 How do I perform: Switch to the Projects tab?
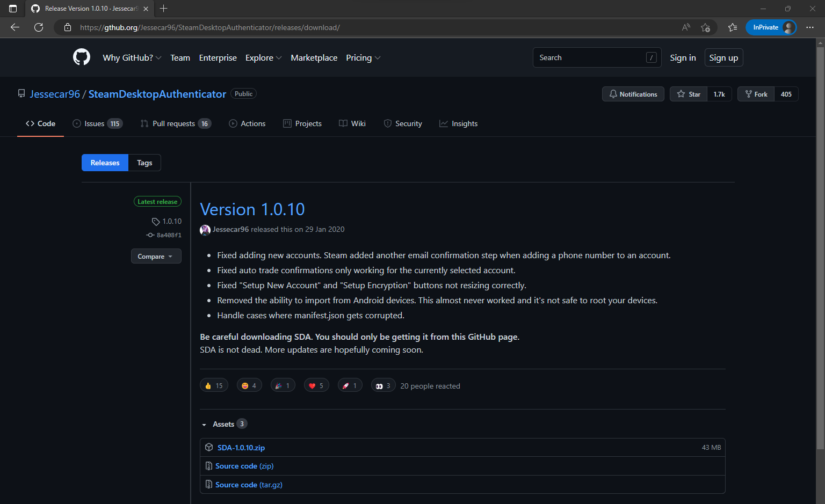302,123
